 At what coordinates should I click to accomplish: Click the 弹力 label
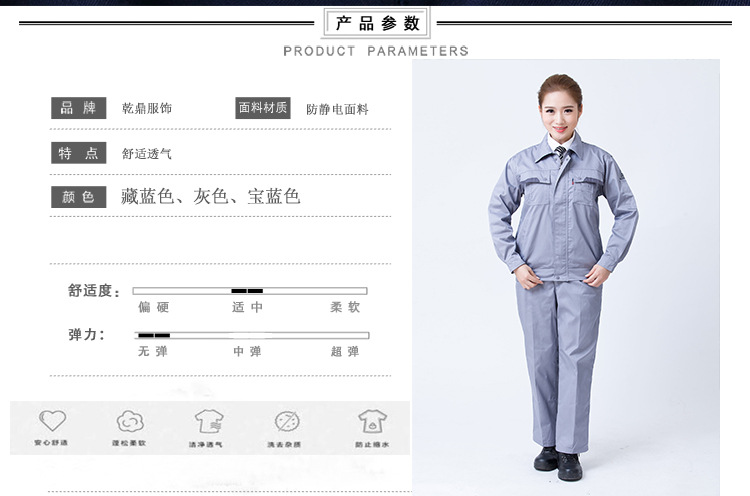coord(87,335)
